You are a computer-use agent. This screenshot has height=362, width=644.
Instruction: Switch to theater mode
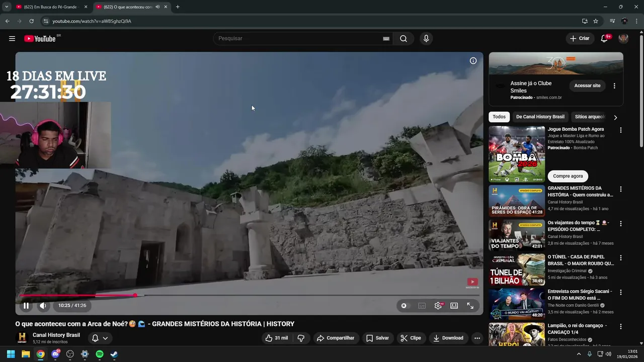click(x=454, y=305)
